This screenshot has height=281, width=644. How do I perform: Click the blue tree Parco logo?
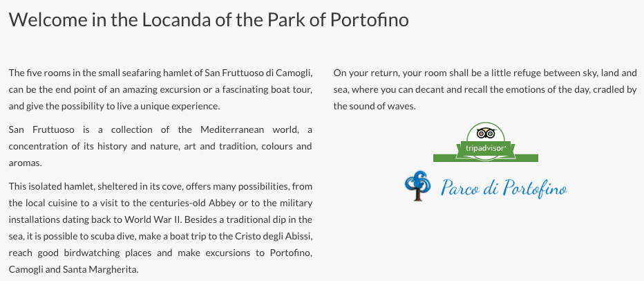point(417,186)
